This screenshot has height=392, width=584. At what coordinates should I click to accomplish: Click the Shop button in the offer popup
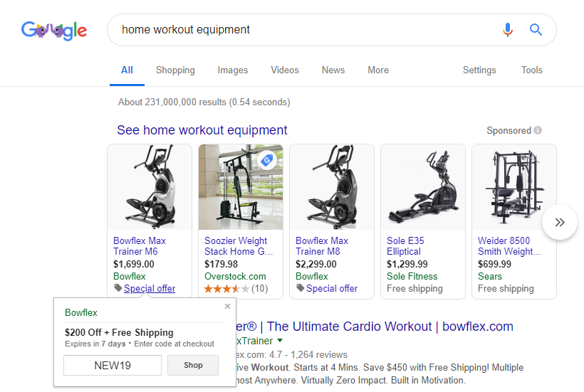pyautogui.click(x=193, y=365)
